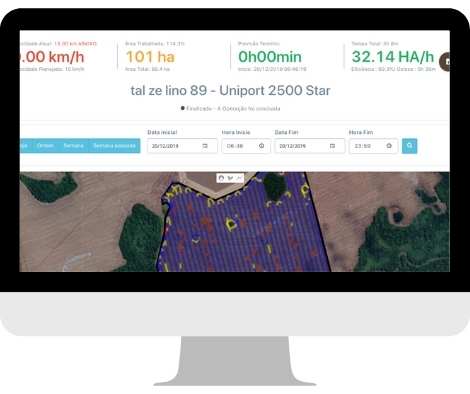Image resolution: width=470 pixels, height=394 pixels.
Task: Select the Semana period filter
Action: pyautogui.click(x=73, y=146)
